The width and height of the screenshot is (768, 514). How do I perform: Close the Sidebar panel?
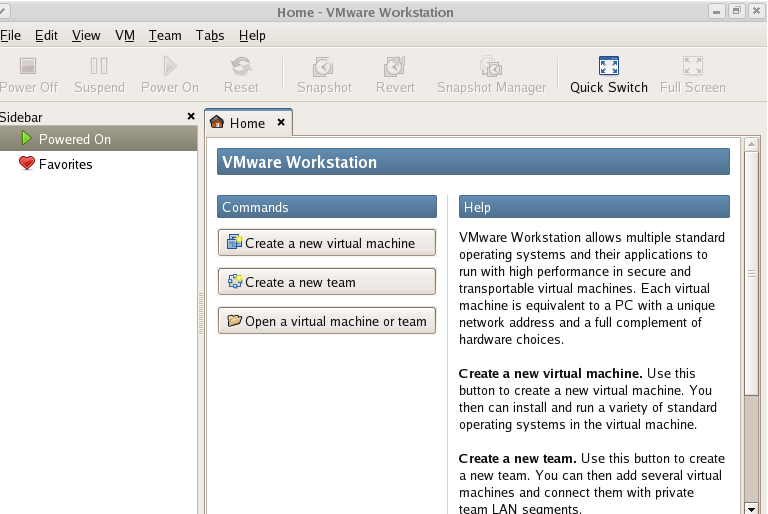click(191, 116)
